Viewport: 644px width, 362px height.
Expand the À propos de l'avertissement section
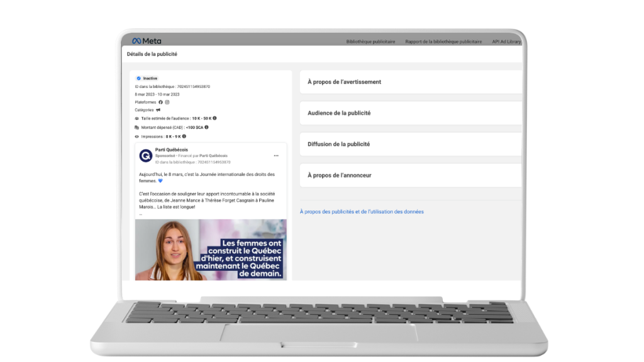[x=410, y=82]
